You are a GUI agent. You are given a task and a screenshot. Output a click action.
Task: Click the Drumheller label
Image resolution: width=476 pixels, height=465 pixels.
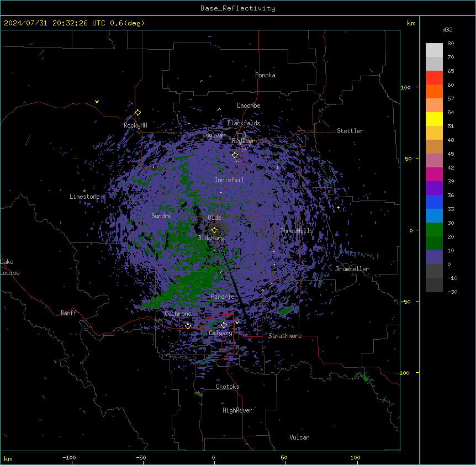pyautogui.click(x=352, y=269)
